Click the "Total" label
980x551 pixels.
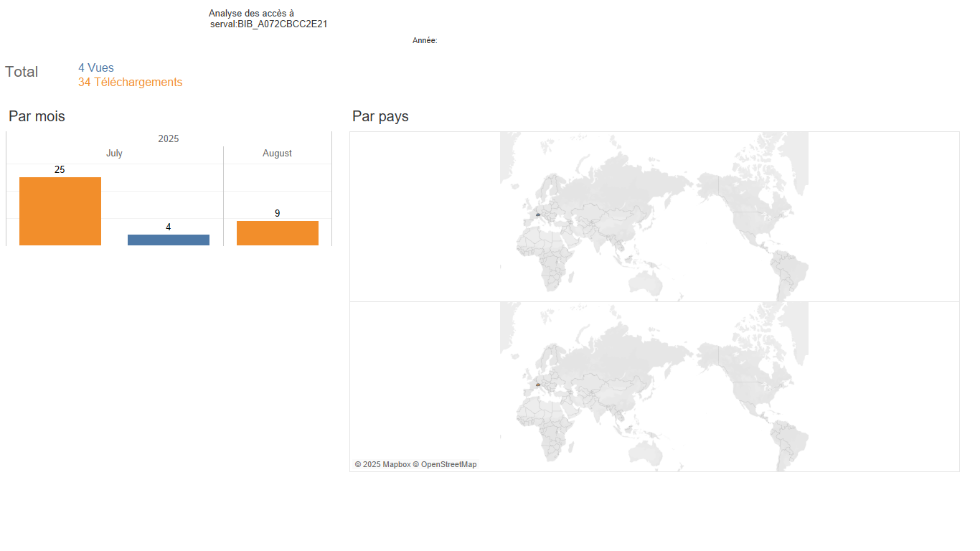(x=22, y=72)
